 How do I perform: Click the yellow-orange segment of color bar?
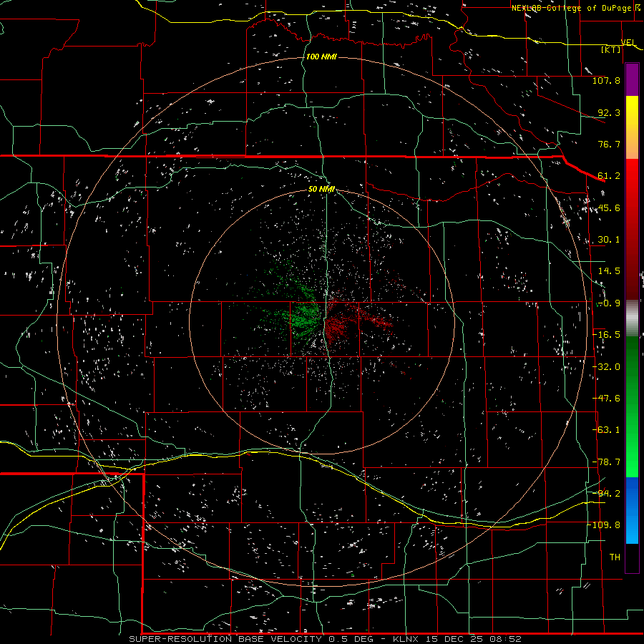coord(632,127)
